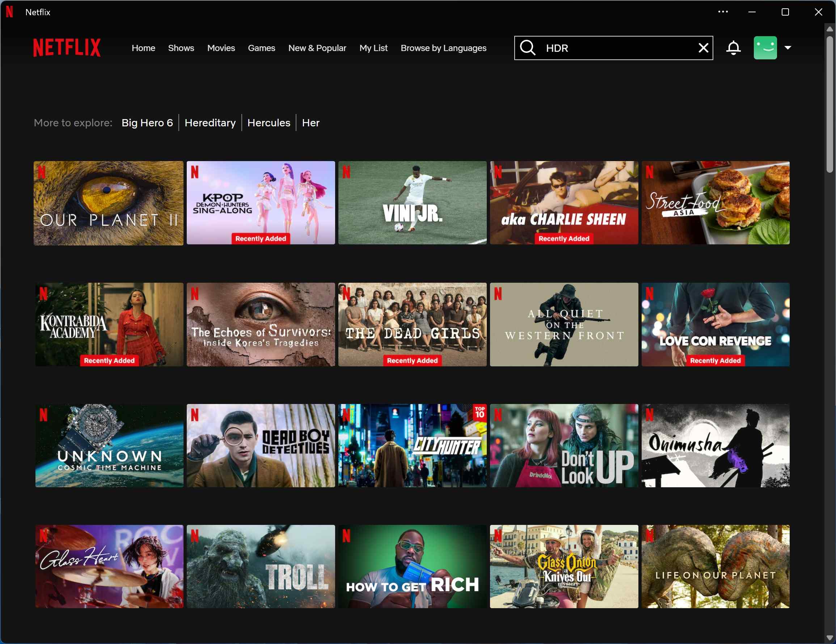This screenshot has width=836, height=644.
Task: Open the Games menu item
Action: (261, 48)
